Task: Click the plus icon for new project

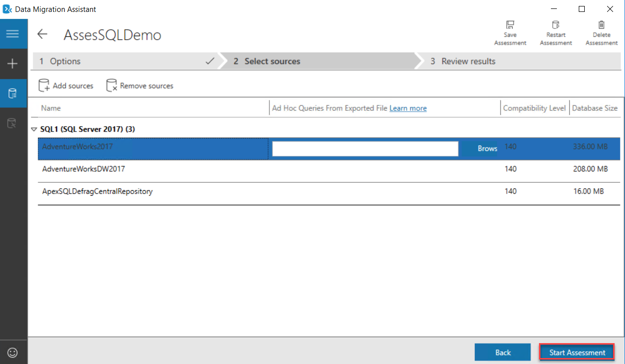Action: coord(12,64)
